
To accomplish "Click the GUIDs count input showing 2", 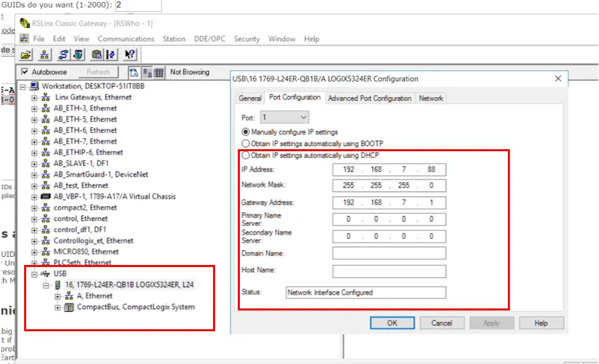I will [x=138, y=5].
